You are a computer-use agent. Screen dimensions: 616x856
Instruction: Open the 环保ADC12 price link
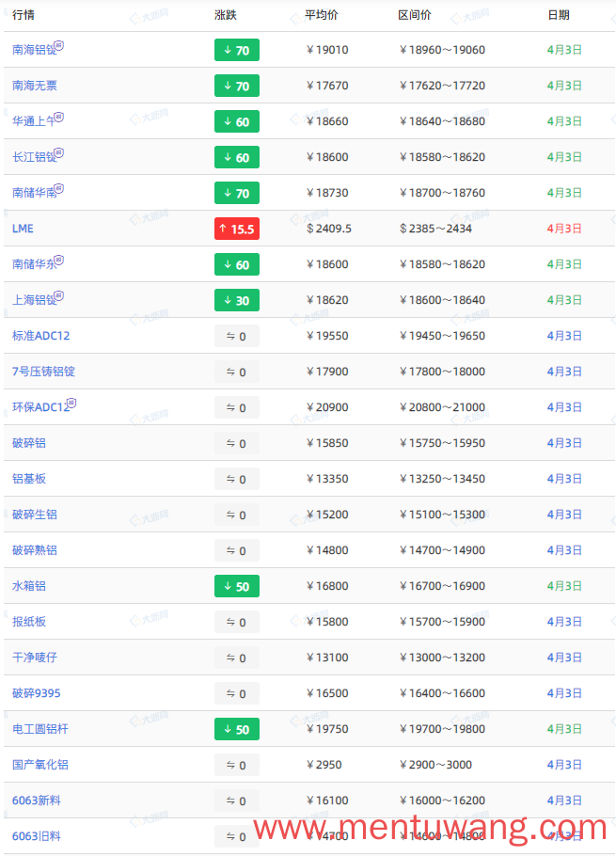coord(40,407)
